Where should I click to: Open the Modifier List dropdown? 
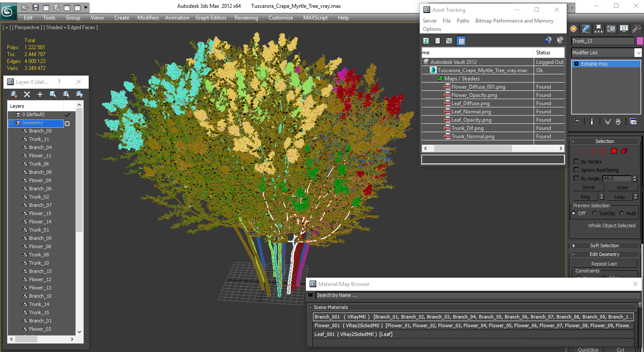tap(638, 53)
